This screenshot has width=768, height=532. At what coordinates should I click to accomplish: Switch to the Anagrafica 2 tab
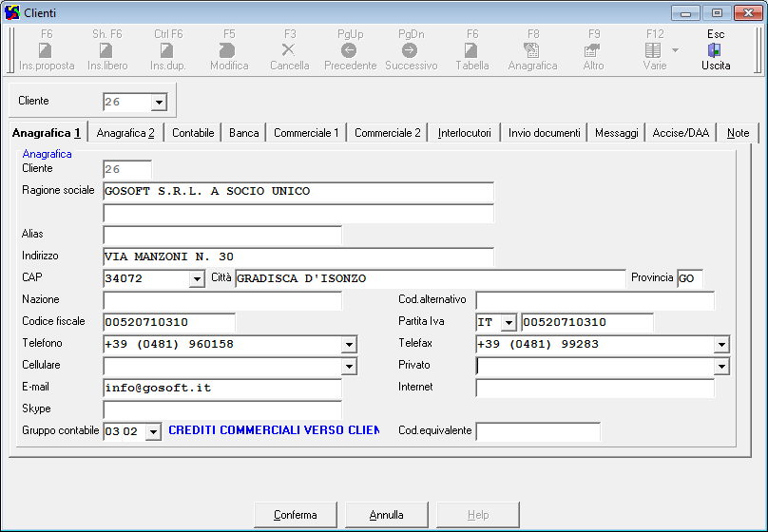(125, 133)
